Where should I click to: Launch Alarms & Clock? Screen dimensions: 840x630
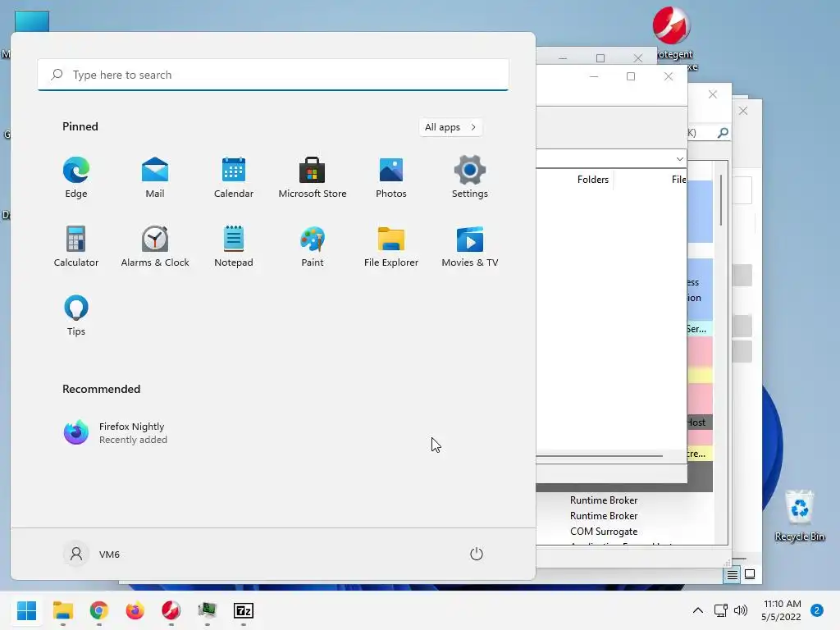coord(155,246)
